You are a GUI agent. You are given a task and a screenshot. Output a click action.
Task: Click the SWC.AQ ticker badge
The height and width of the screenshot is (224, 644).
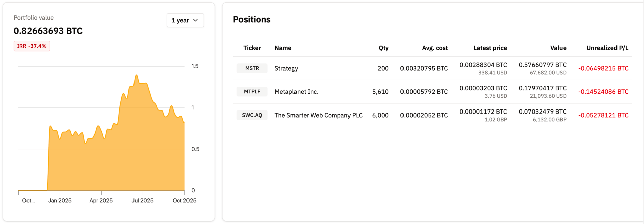pos(252,115)
